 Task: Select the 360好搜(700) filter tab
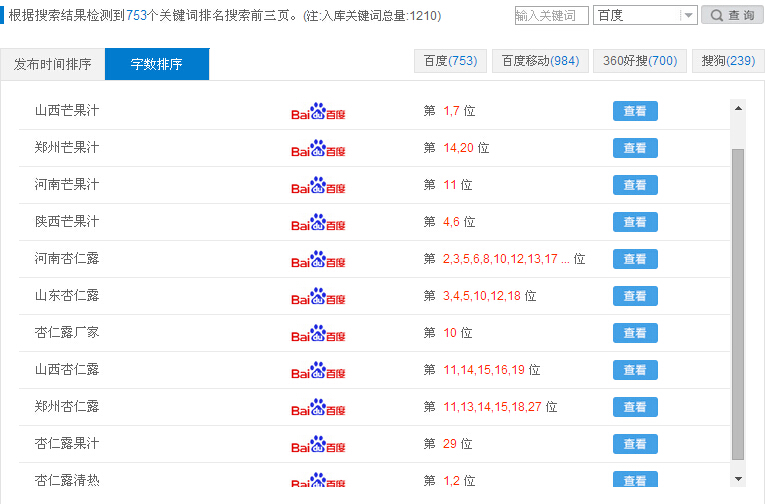[640, 61]
